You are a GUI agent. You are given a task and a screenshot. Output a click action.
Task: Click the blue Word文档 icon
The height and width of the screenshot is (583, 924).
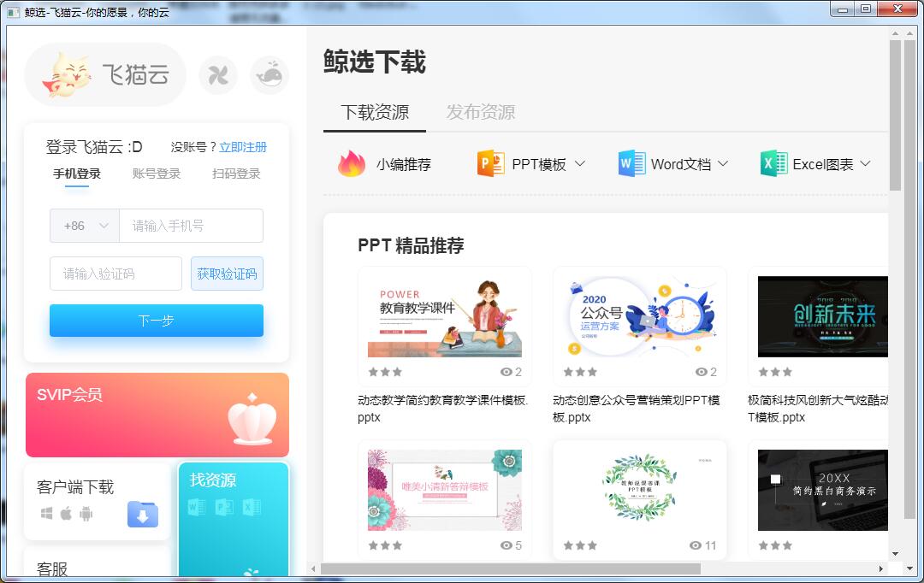click(x=631, y=164)
